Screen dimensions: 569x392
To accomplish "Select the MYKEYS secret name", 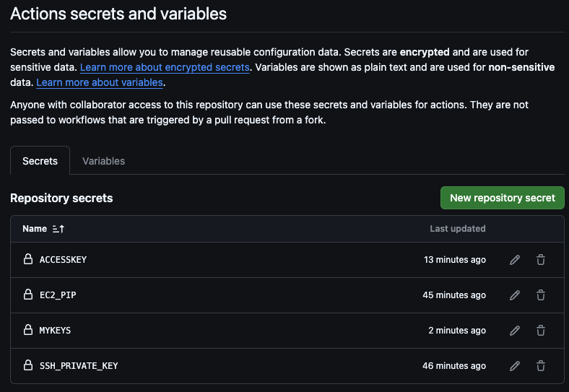I will 55,331.
